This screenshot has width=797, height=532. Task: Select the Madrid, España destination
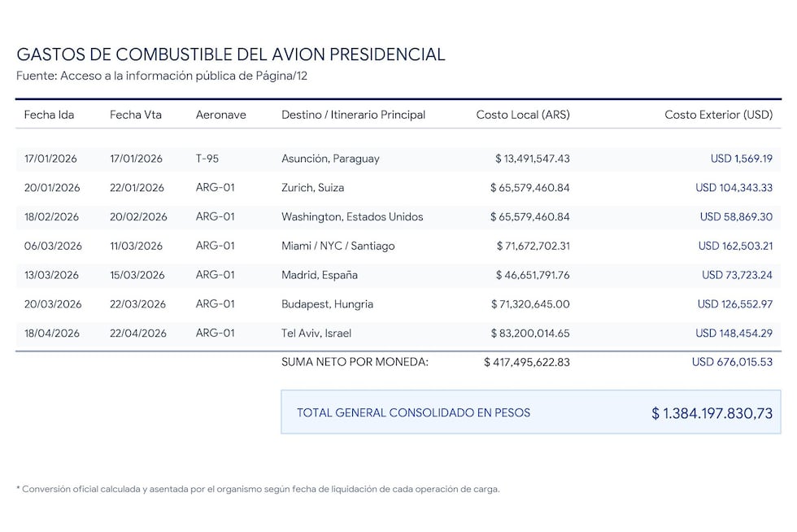pos(319,275)
